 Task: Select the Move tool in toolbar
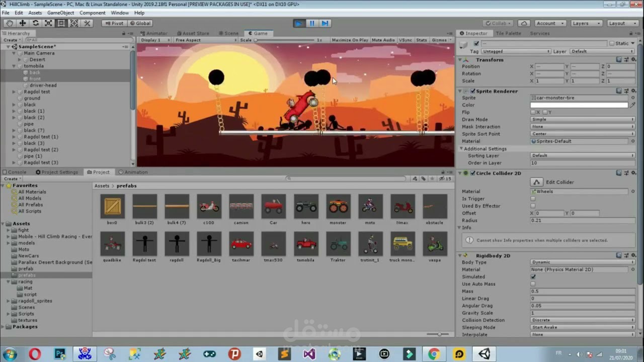pyautogui.click(x=23, y=23)
